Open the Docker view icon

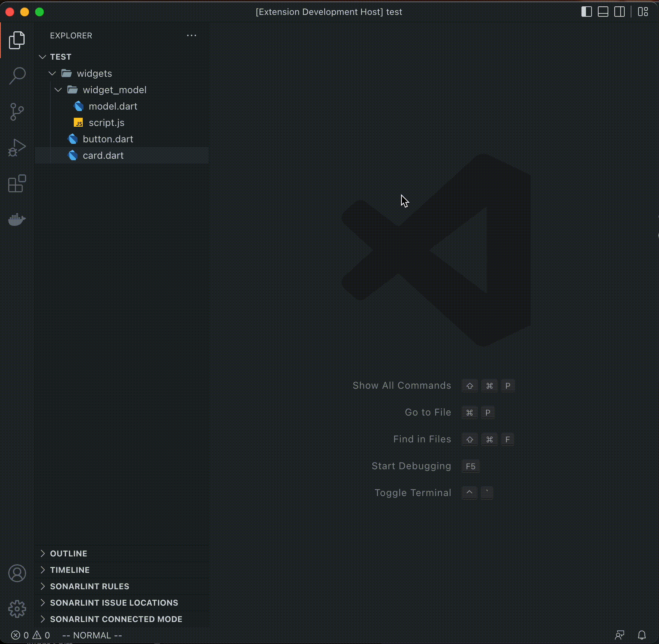pos(17,220)
